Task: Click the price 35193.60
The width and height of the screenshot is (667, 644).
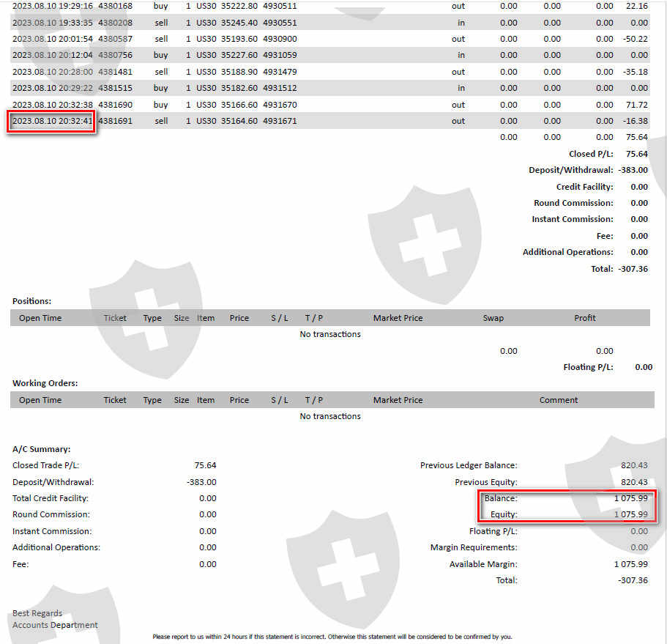Action: point(239,39)
